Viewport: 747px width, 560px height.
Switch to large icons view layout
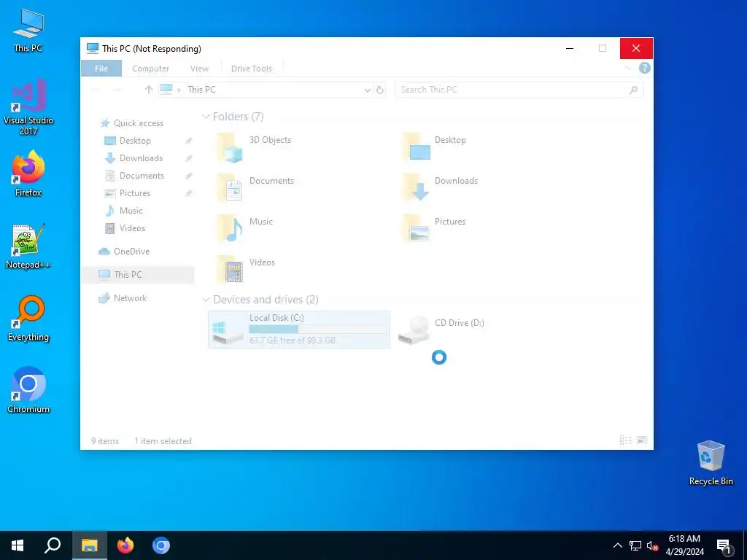(642, 440)
